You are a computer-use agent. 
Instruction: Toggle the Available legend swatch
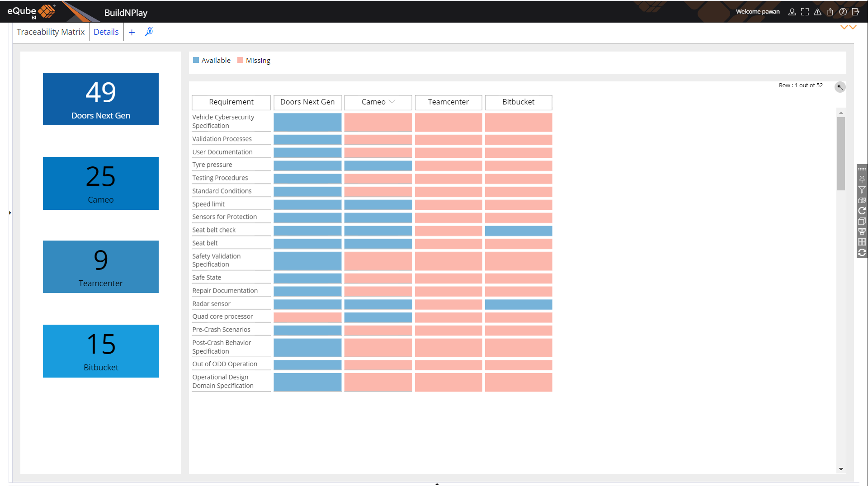click(x=196, y=60)
